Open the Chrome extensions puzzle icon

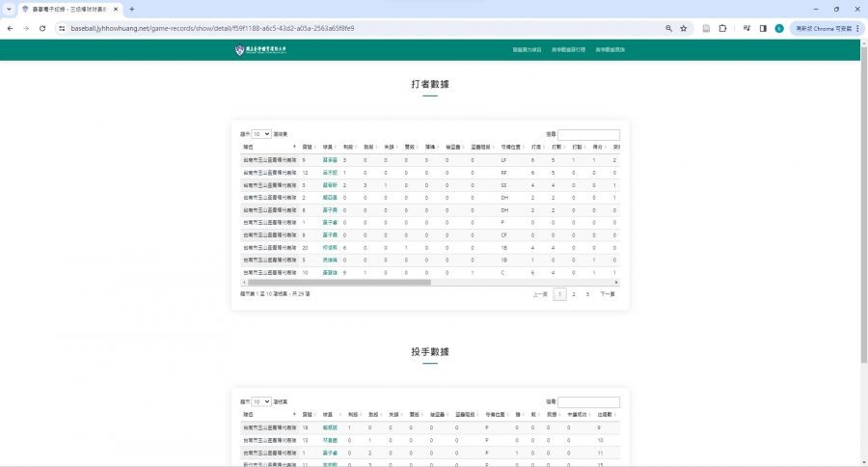point(722,28)
